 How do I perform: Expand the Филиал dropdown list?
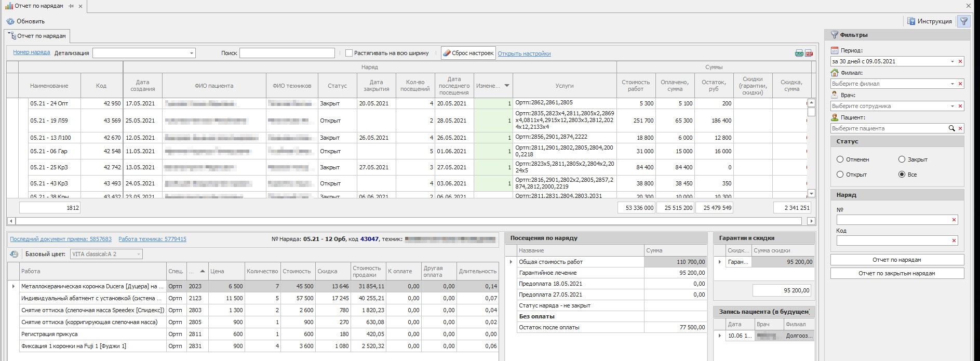point(952,84)
